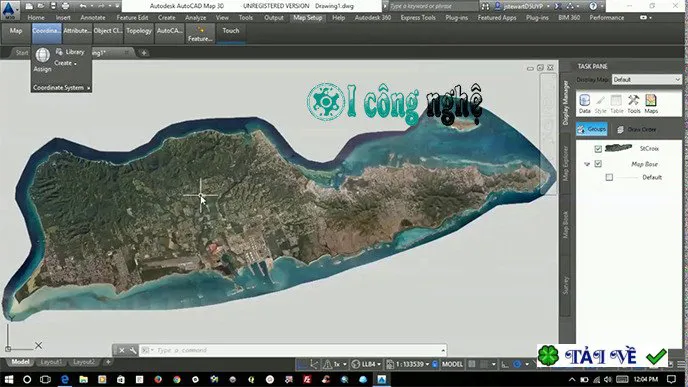Click the scale lock icon in status bar

pyautogui.click(x=435, y=364)
